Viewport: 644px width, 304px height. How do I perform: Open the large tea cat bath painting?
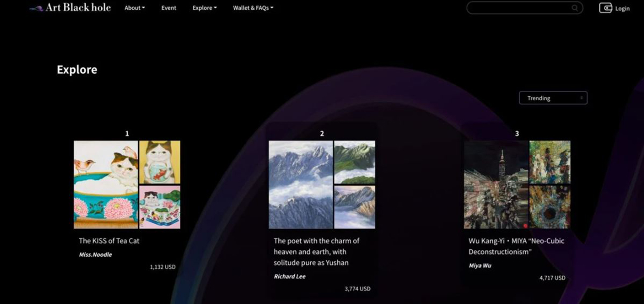click(x=106, y=184)
